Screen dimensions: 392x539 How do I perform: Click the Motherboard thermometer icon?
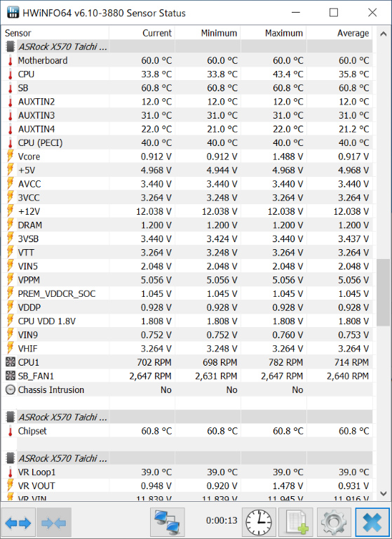[11, 60]
